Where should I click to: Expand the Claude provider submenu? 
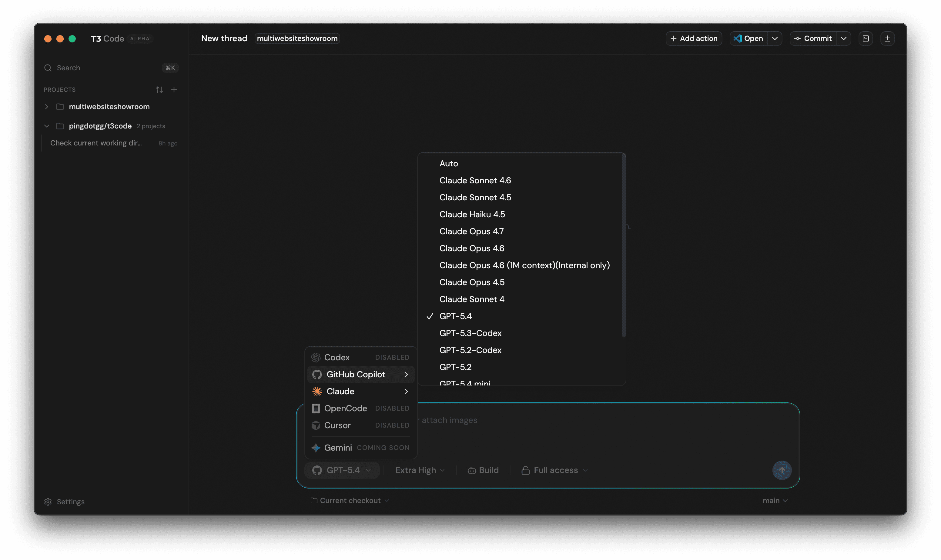[340, 391]
